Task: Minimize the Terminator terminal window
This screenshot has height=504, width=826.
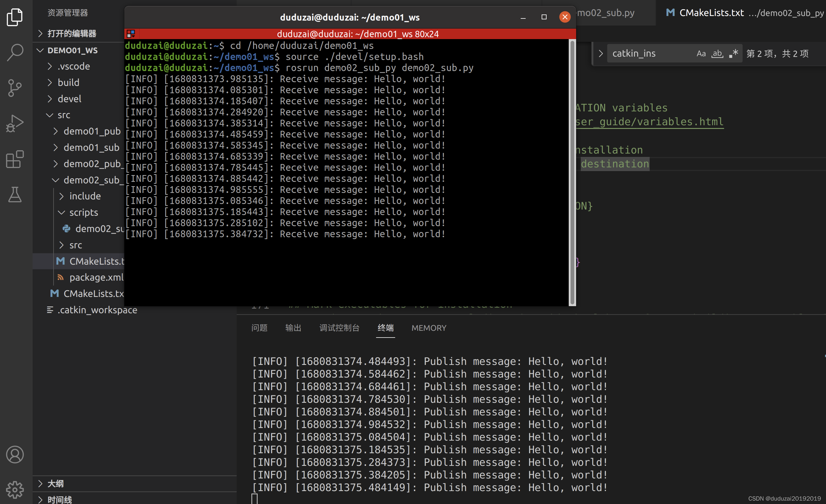Action: [x=523, y=17]
